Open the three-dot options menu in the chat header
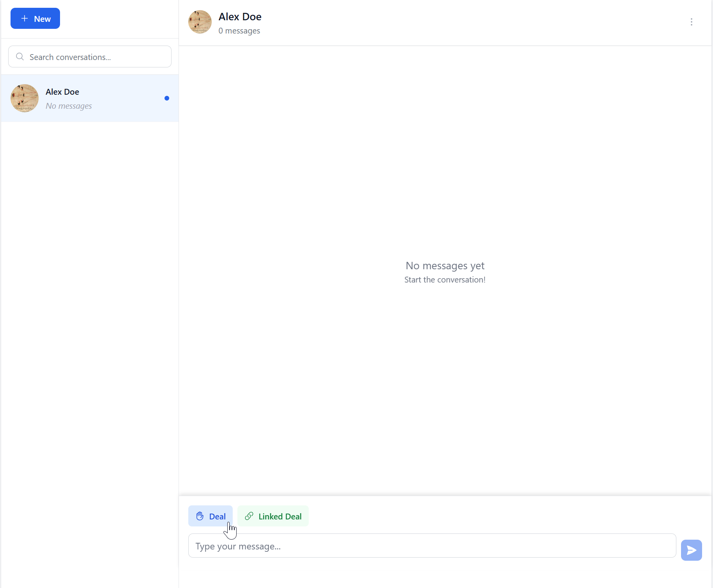Image resolution: width=713 pixels, height=588 pixels. (692, 22)
